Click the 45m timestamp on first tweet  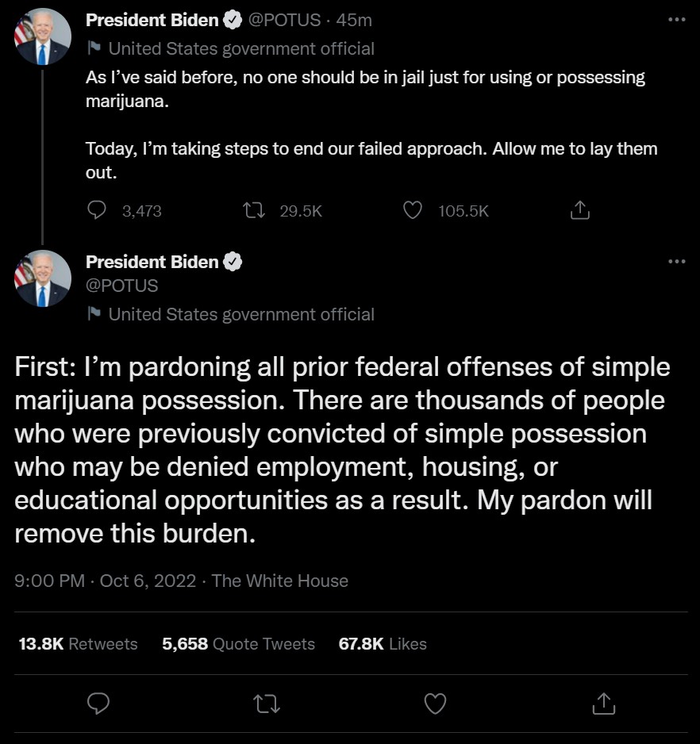[x=356, y=20]
